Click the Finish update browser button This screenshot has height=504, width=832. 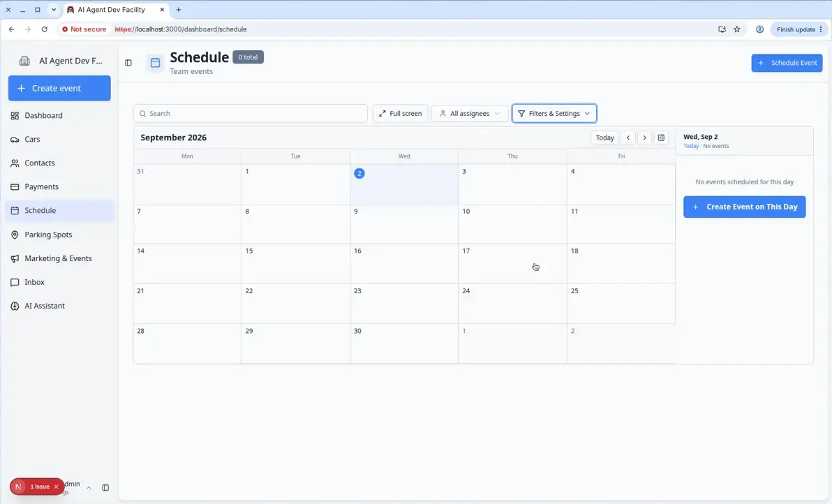799,29
